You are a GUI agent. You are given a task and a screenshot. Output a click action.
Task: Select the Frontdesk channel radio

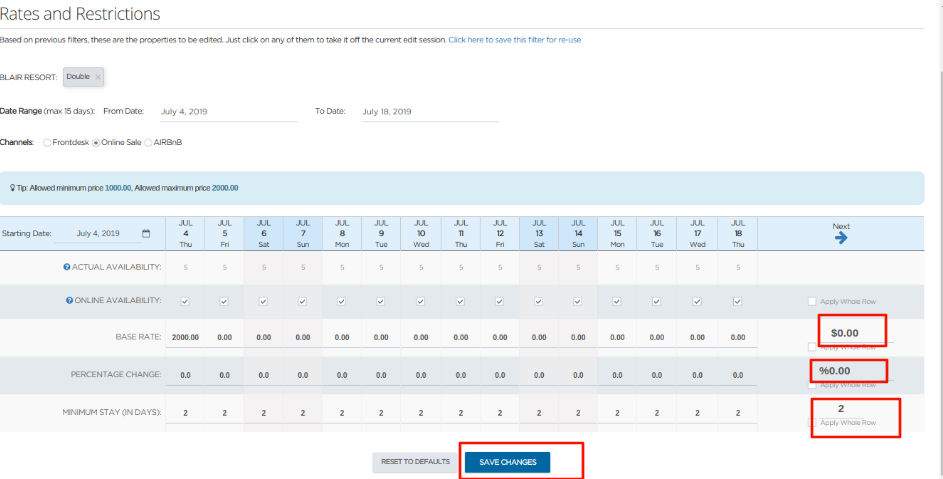pos(47,143)
